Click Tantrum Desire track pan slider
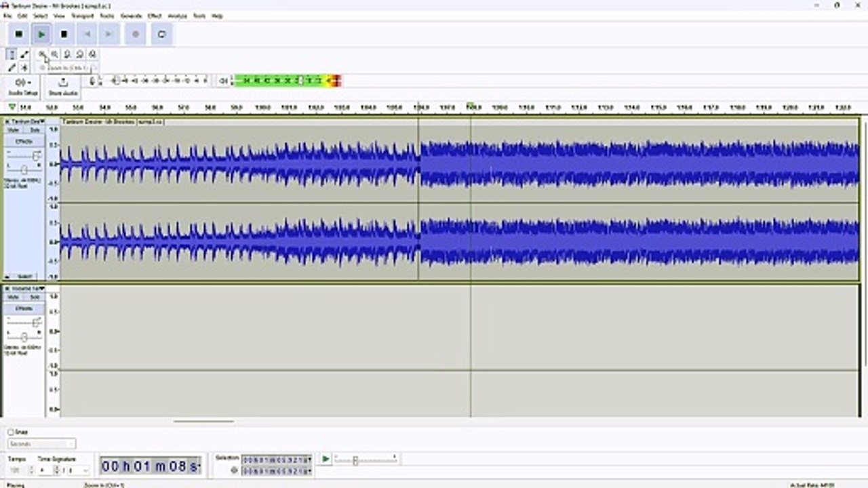The width and height of the screenshot is (868, 488). tap(24, 169)
